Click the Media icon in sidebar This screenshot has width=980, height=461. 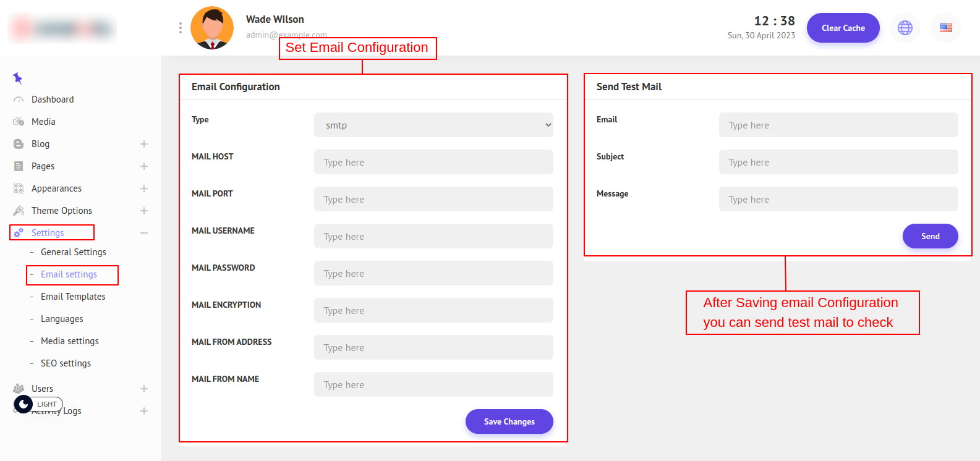tap(19, 122)
